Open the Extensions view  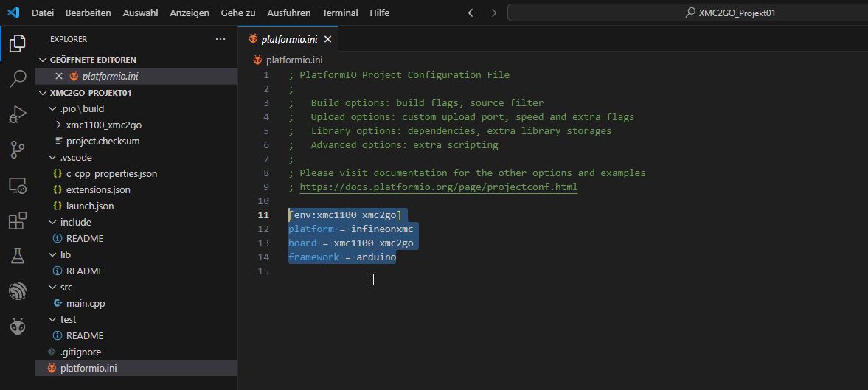pos(17,221)
